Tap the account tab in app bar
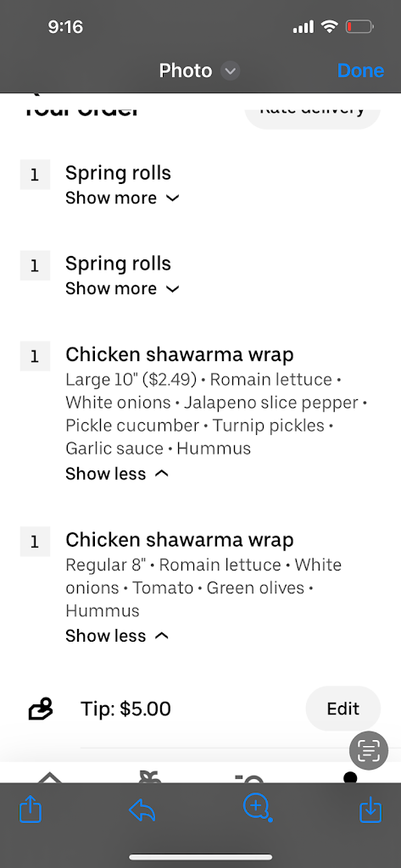 coord(350,776)
